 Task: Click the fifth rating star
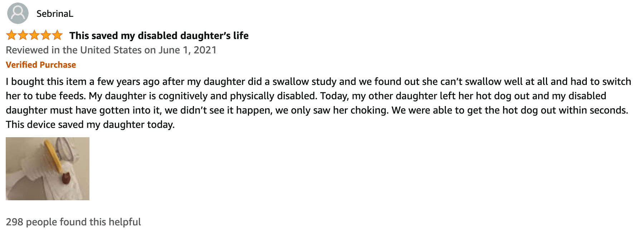click(x=57, y=35)
